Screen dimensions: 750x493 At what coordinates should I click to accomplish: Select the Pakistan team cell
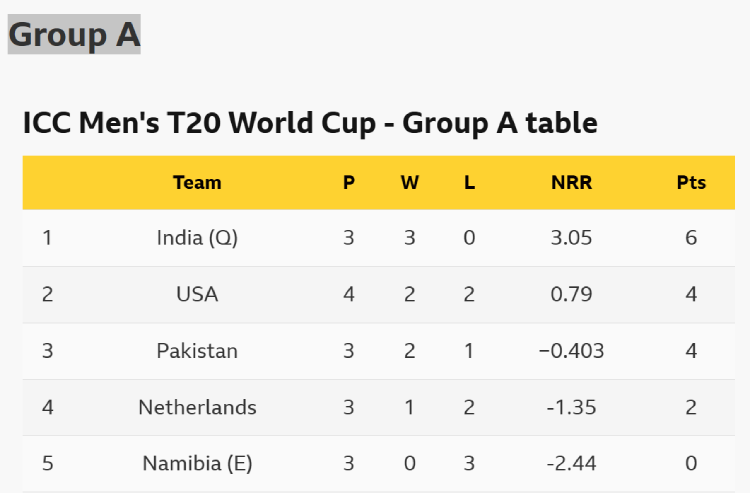(197, 351)
